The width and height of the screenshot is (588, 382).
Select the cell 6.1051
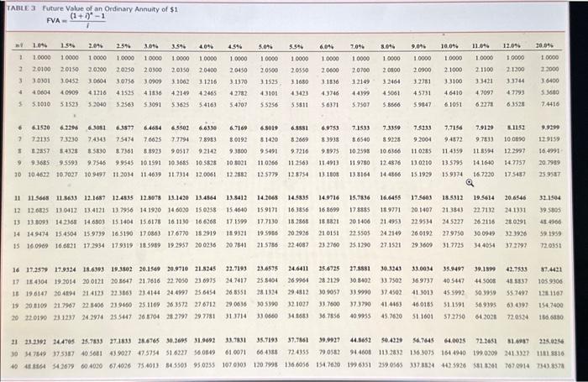[453, 105]
